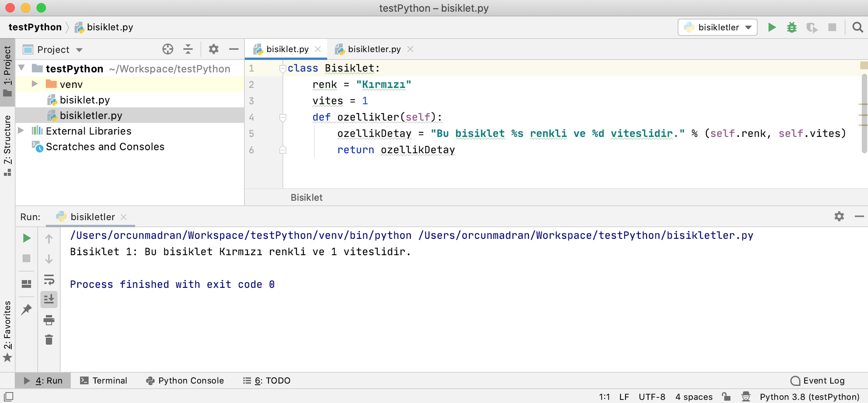Viewport: 868px width, 403px height.
Task: Run the bisikletler configuration from the top toolbar
Action: pos(772,27)
